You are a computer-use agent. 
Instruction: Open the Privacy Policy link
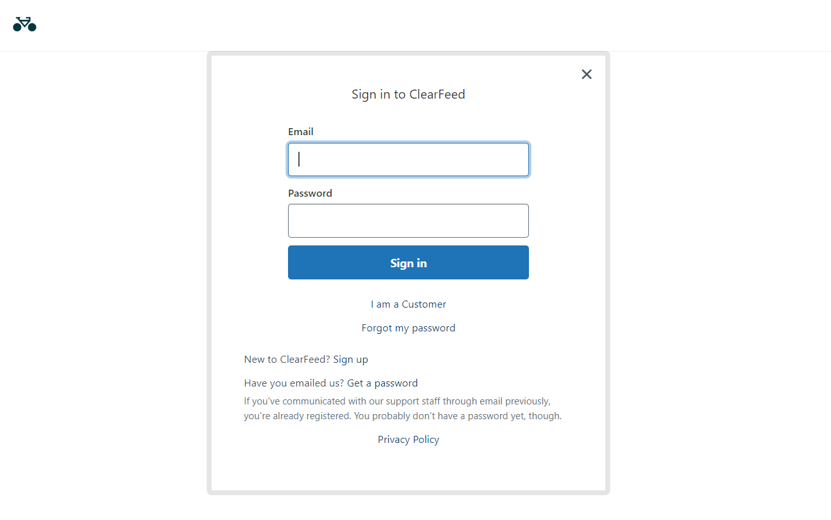(408, 439)
